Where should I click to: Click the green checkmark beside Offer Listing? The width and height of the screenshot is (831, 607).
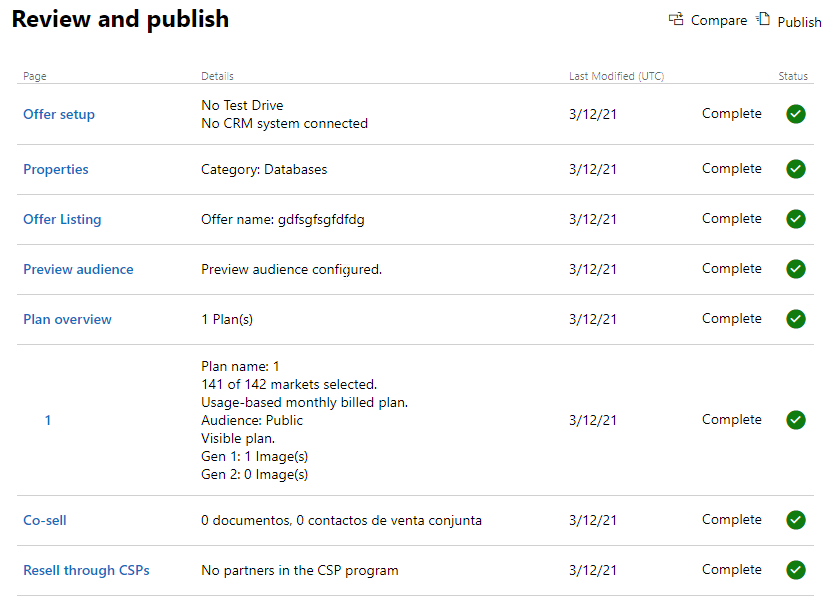(x=796, y=219)
